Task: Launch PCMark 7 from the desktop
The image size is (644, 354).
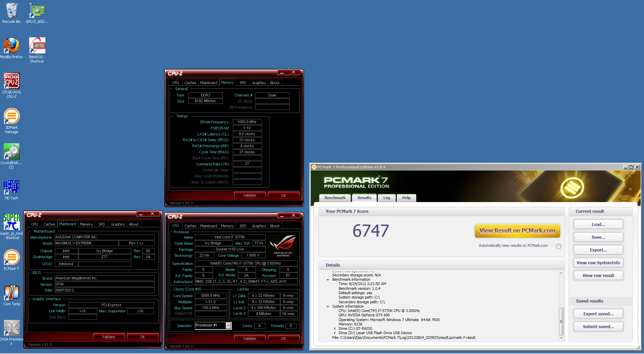Action: tap(11, 260)
